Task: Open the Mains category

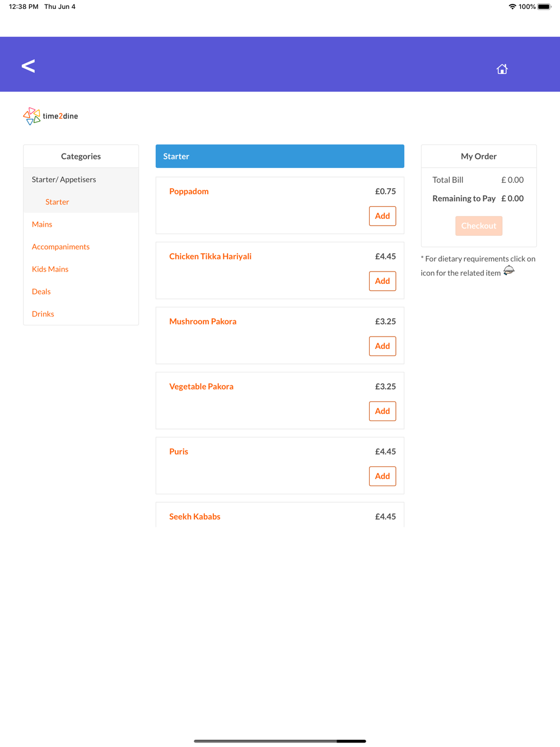Action: click(42, 224)
